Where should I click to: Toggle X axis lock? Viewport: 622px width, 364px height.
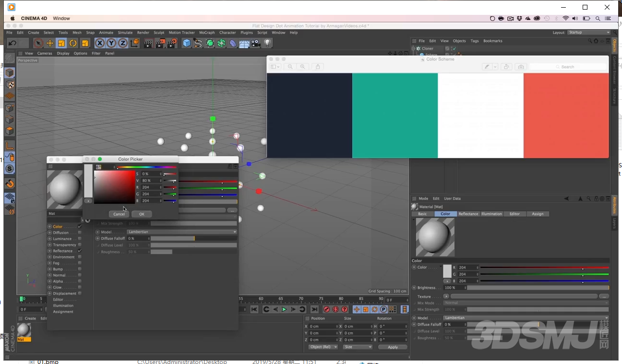point(100,43)
